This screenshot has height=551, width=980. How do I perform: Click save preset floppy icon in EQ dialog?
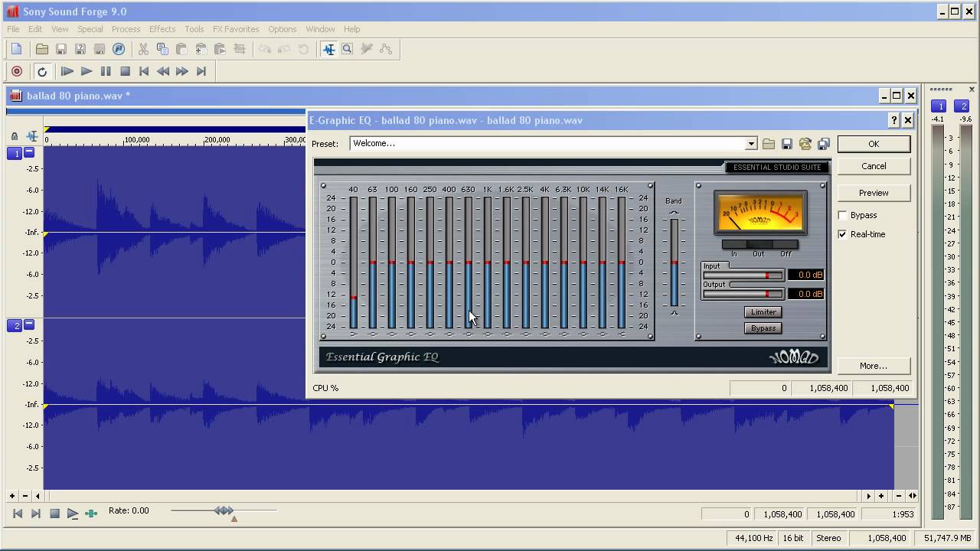pyautogui.click(x=787, y=144)
